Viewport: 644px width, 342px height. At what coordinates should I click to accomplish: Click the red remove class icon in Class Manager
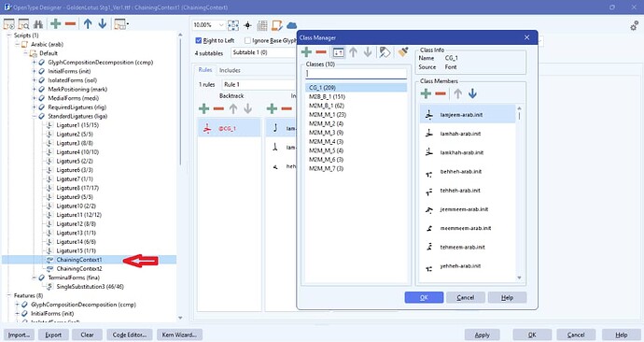(321, 52)
